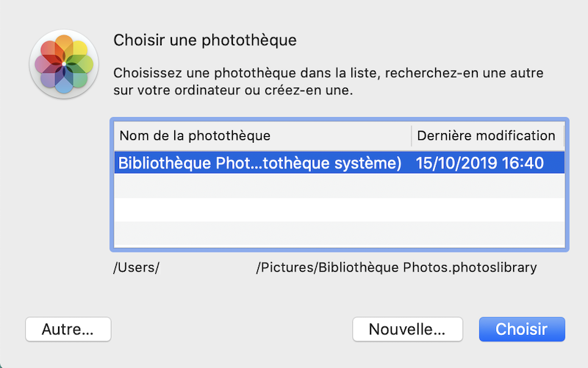Click the blank gap in the library path
The height and width of the screenshot is (368, 588).
coord(207,267)
